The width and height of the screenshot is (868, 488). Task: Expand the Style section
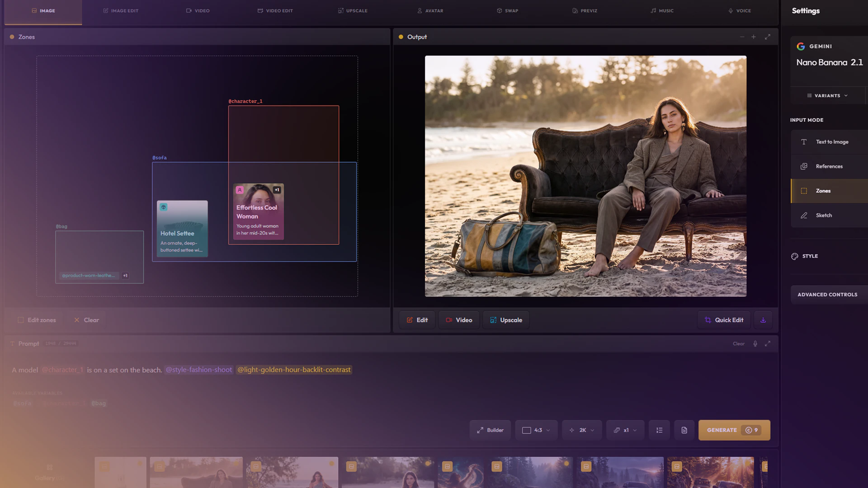(829, 256)
